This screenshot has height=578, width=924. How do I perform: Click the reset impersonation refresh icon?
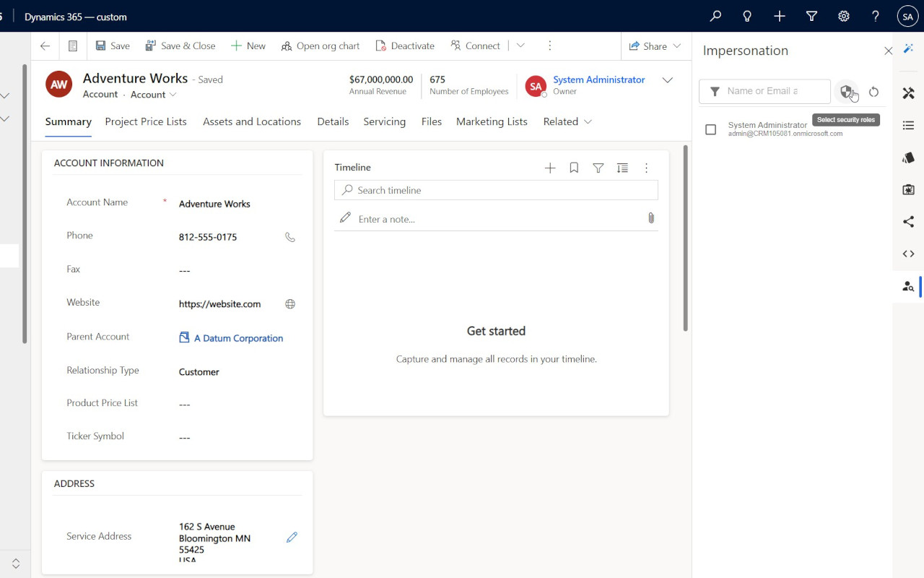(873, 92)
